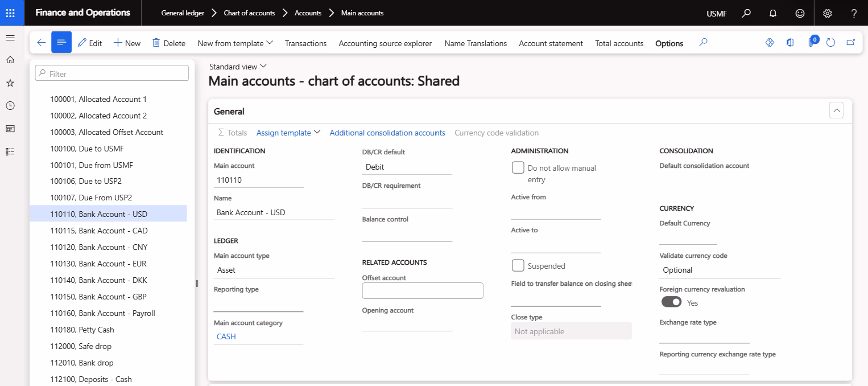Click the Main account 110110 field
The image size is (868, 386).
pyautogui.click(x=259, y=180)
